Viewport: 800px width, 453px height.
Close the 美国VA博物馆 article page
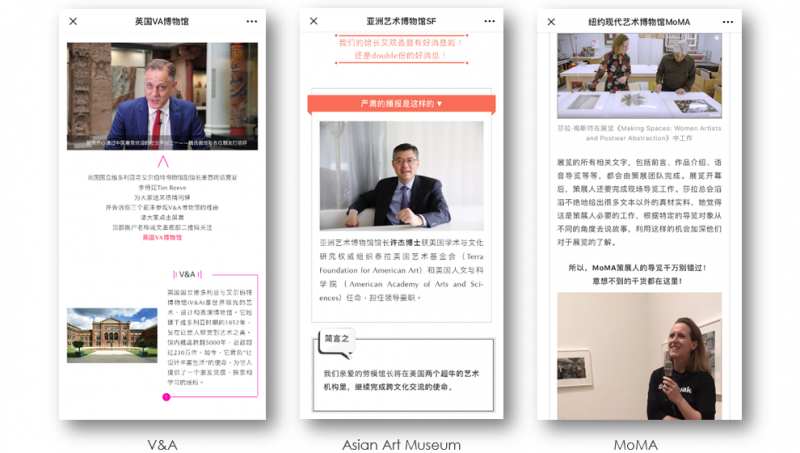73,21
